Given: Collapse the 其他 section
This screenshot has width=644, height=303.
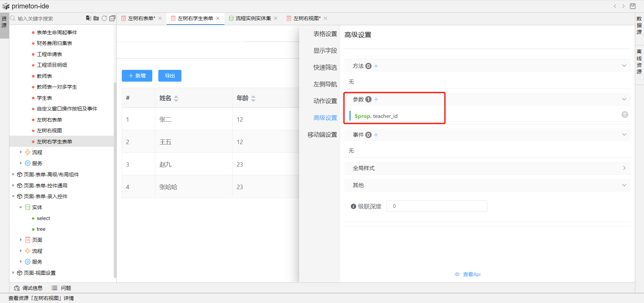Looking at the screenshot, I should click(x=624, y=185).
